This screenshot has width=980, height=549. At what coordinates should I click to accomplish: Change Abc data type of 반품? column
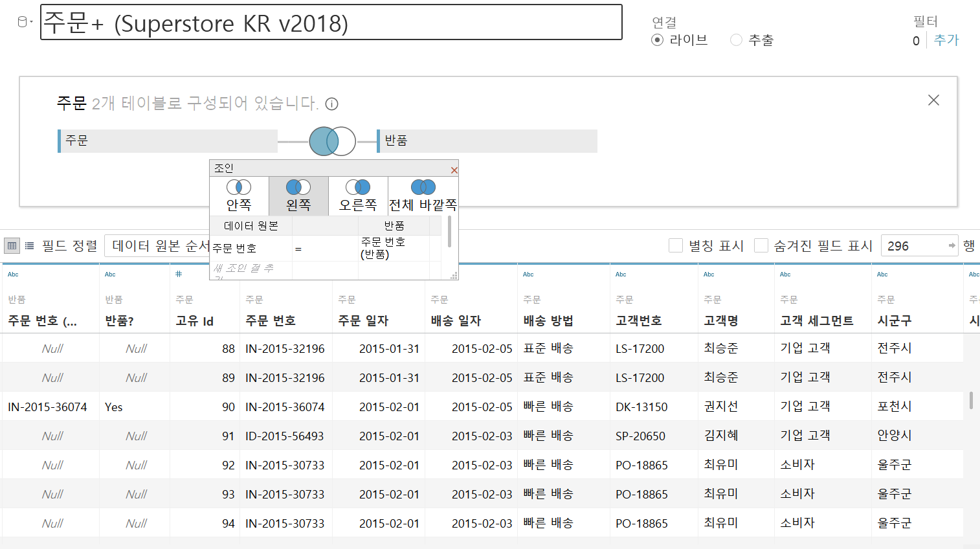[110, 274]
